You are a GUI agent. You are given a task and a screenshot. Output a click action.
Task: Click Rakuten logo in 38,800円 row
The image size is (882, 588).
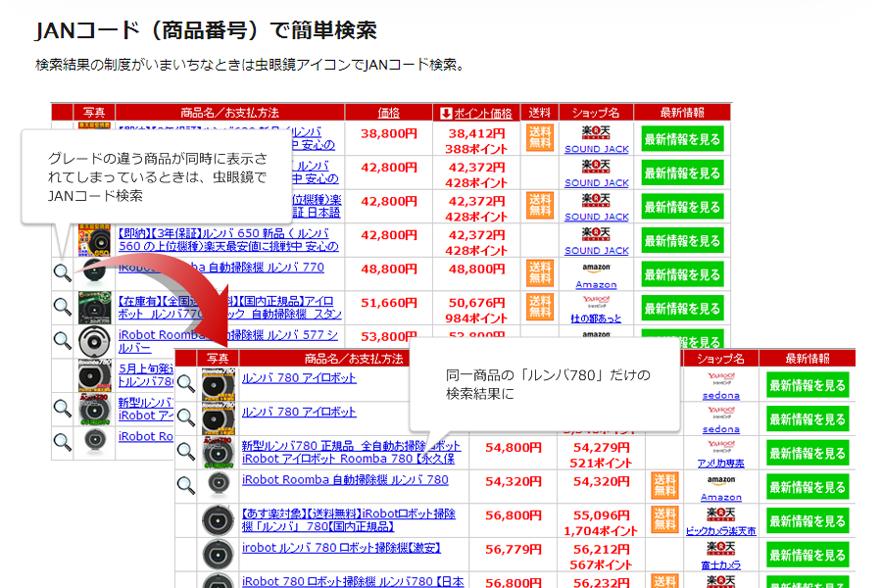pos(596,132)
